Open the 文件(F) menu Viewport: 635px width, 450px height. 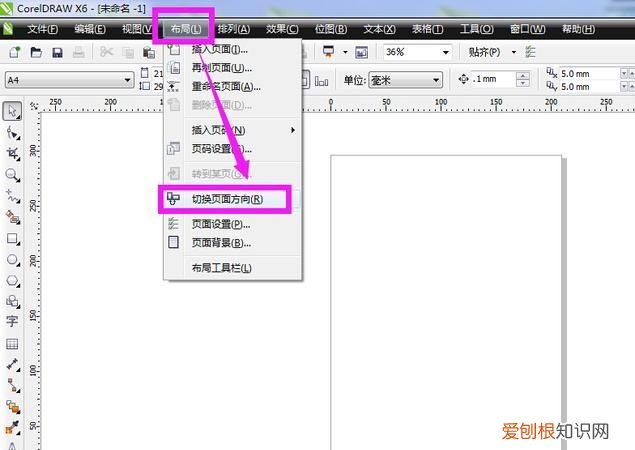(43, 29)
